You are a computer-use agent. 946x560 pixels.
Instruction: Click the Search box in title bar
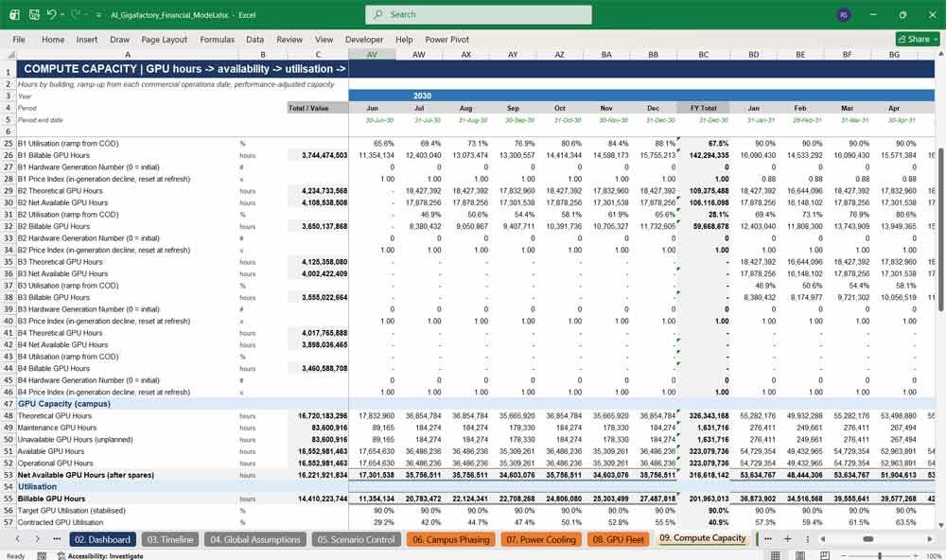click(x=479, y=14)
